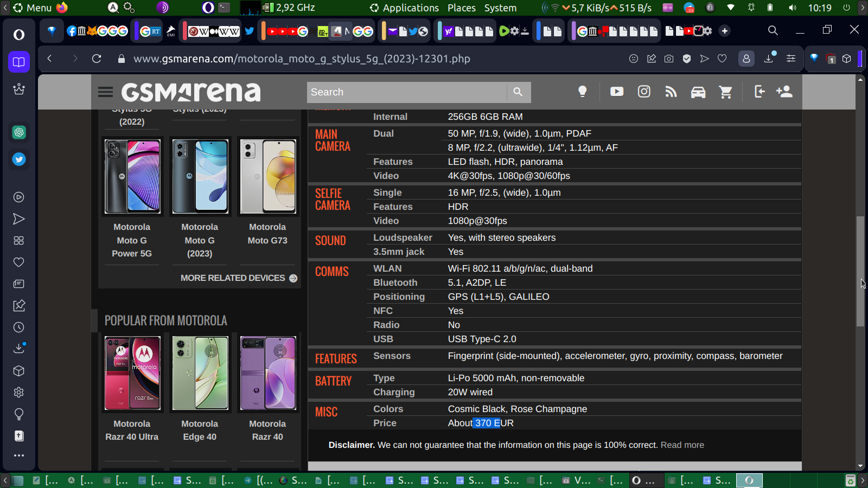Open GSMArena Instagram icon
This screenshot has height=488, width=868.
[x=644, y=92]
